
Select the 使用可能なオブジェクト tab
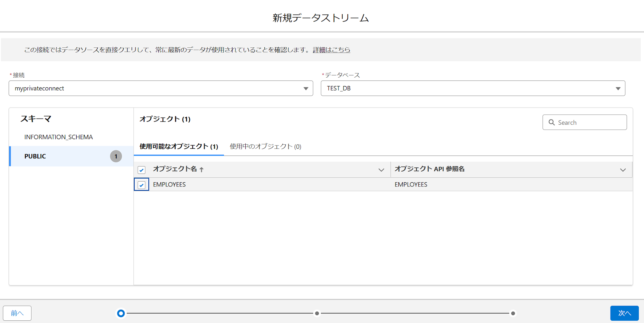[x=179, y=147]
